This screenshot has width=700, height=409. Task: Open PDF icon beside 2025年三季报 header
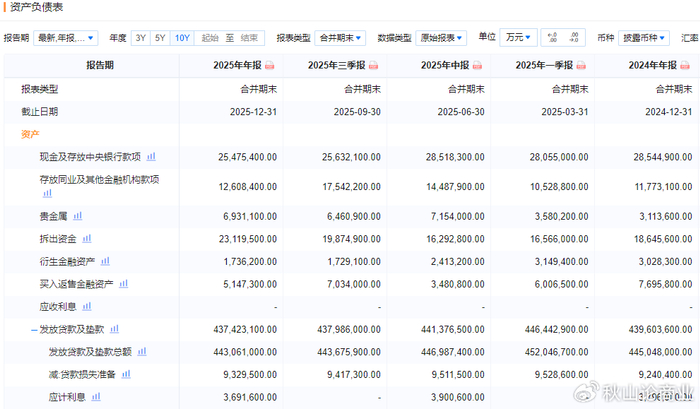(372, 66)
